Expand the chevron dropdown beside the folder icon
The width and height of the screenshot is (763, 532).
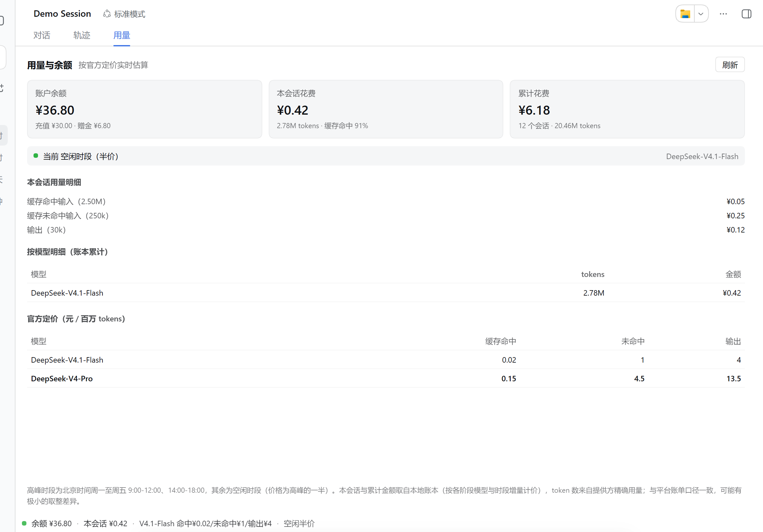pyautogui.click(x=701, y=14)
